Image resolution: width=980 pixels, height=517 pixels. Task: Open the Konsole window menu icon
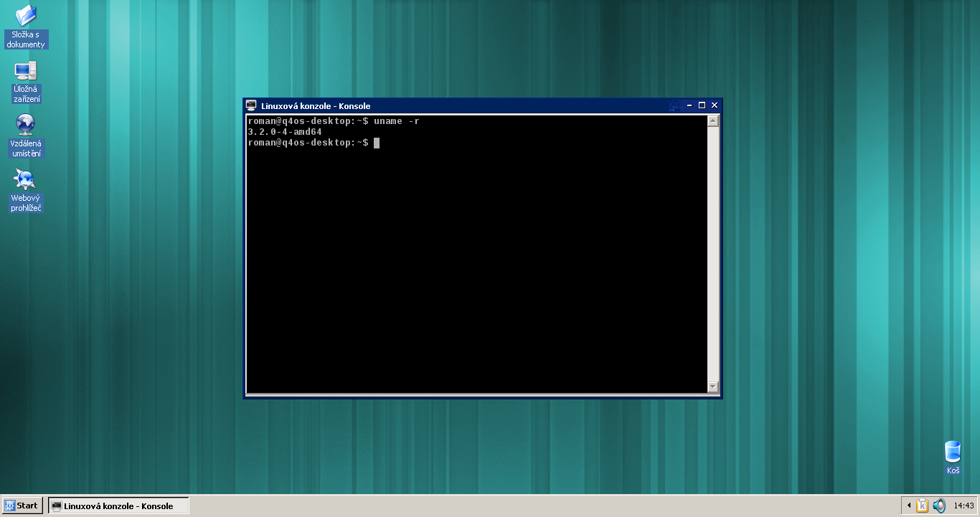pyautogui.click(x=251, y=105)
